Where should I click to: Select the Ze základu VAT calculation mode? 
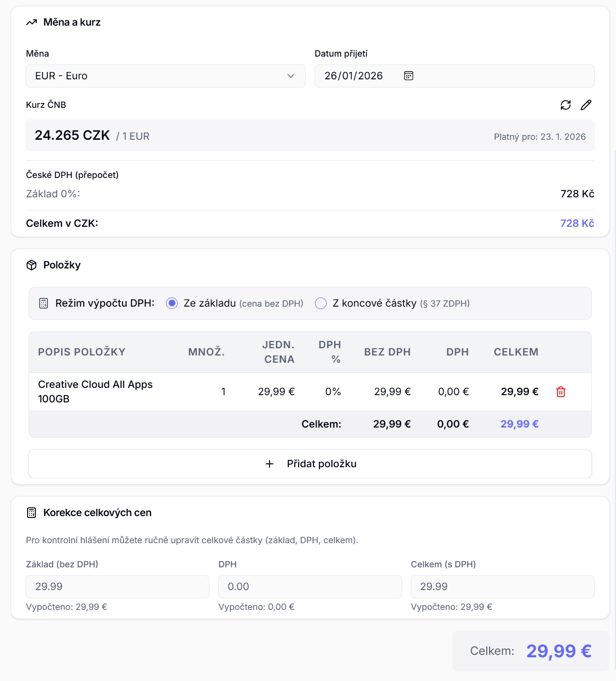coord(172,303)
